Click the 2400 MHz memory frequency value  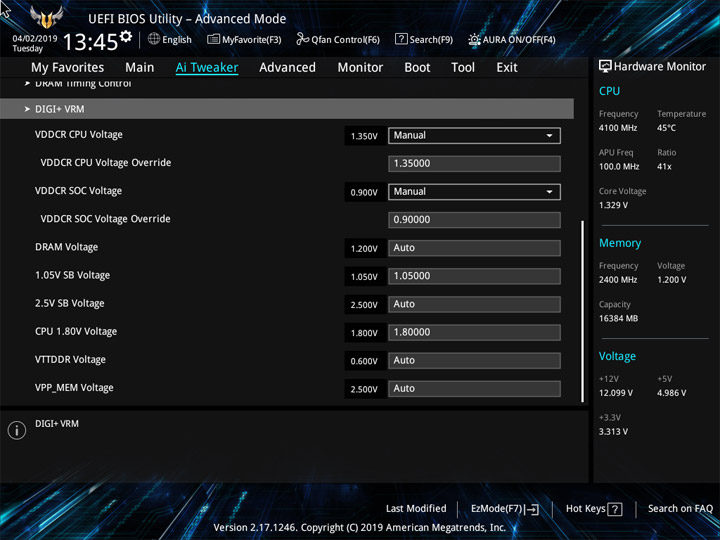click(618, 280)
